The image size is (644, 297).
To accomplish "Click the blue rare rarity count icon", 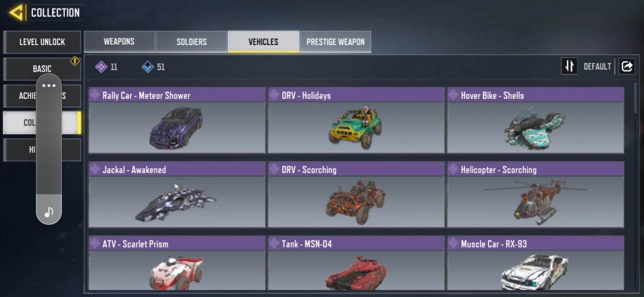I will (x=148, y=67).
